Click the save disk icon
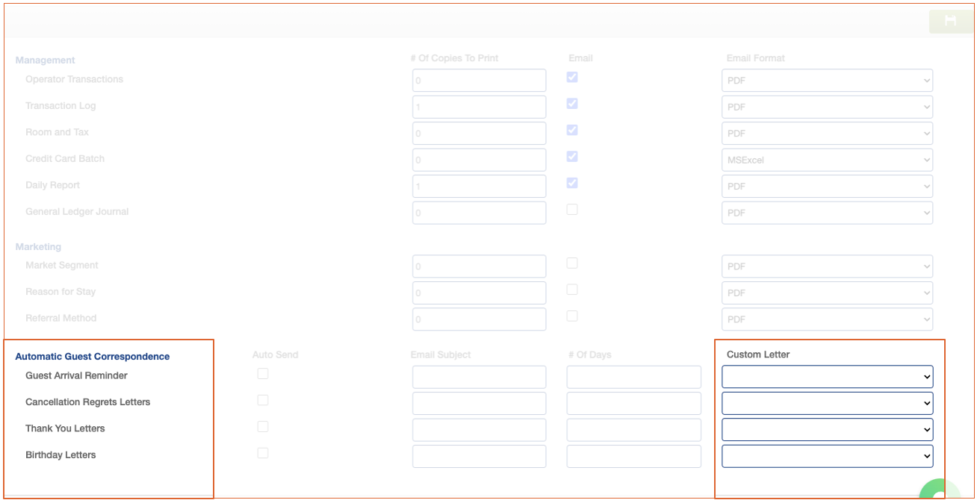980x503 pixels. click(950, 21)
